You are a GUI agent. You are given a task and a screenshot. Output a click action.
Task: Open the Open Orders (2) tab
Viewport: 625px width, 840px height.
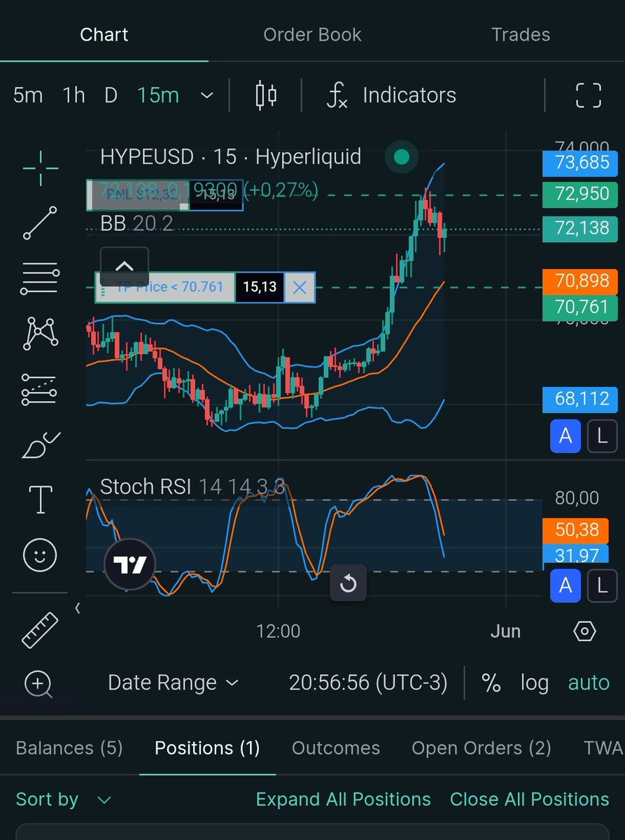coord(482,748)
